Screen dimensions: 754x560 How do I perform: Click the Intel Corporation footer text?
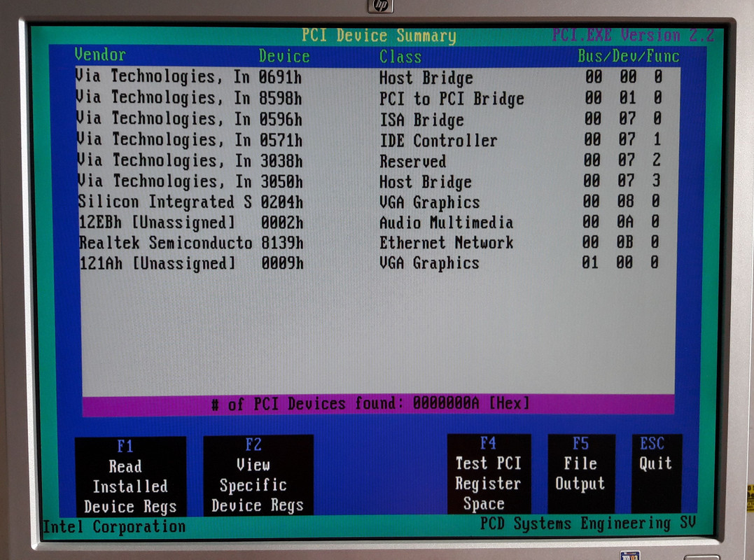(x=114, y=527)
